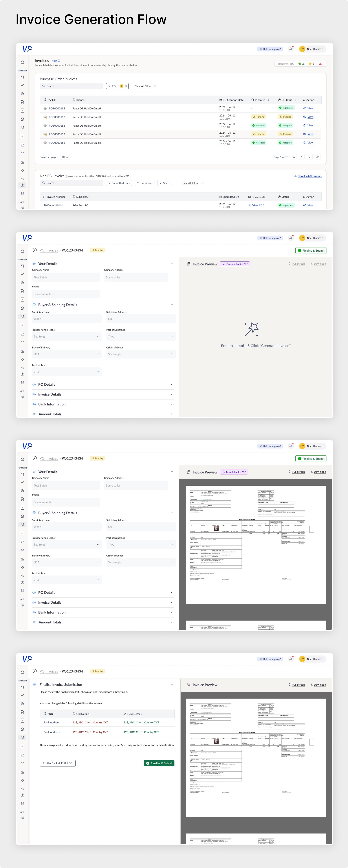This screenshot has height=868, width=348.
Task: Click Go Back & Edit PDF button
Action: click(x=58, y=763)
